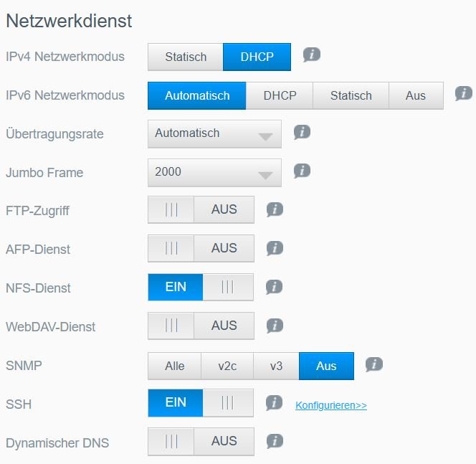
Task: Set IPv6 Netzwerkmodus to DHCP
Action: (280, 95)
